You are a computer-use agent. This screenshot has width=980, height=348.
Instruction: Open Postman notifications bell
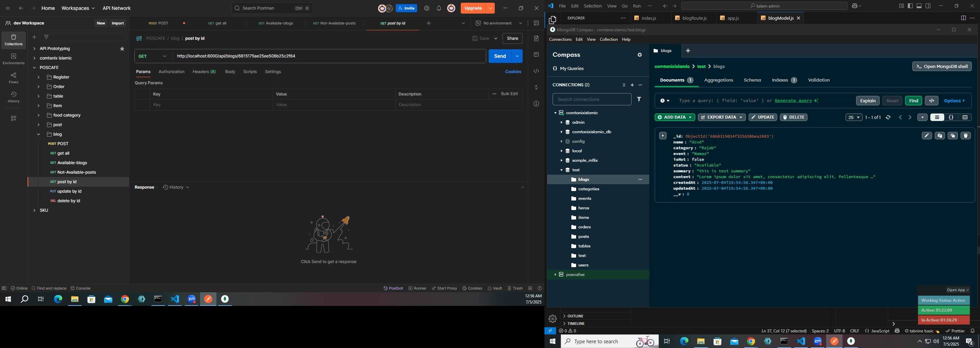click(x=439, y=8)
